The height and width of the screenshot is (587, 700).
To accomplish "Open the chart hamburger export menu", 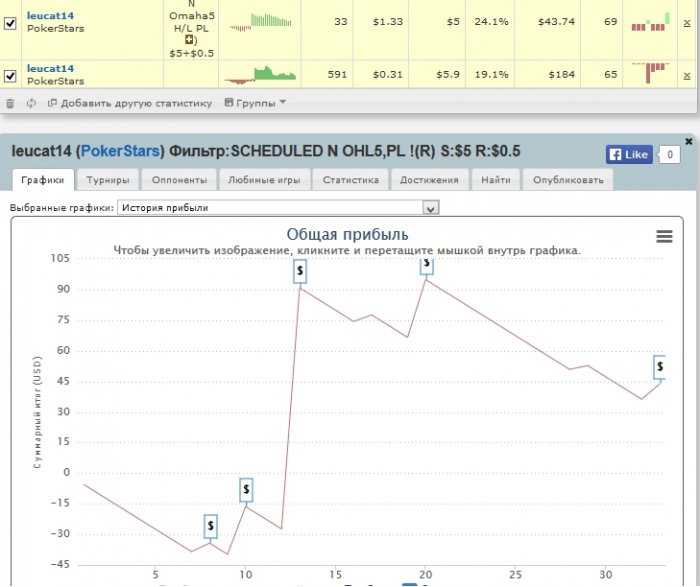I will click(664, 237).
